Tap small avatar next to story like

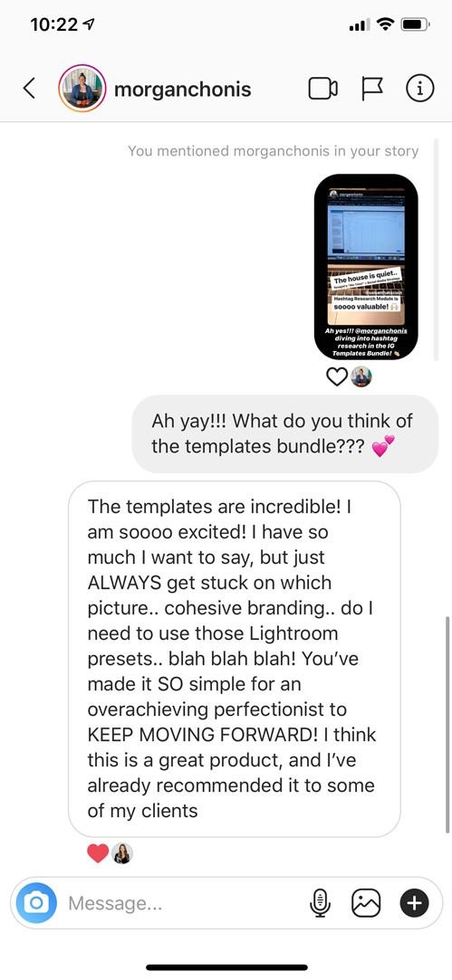pyautogui.click(x=361, y=376)
